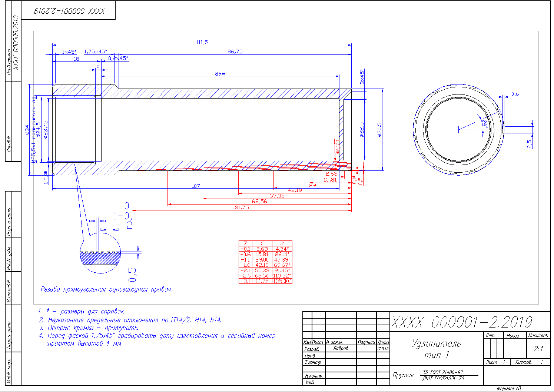
Task: Click the "M25,5x1 прямоугольная" thread callout
Action: [34, 130]
